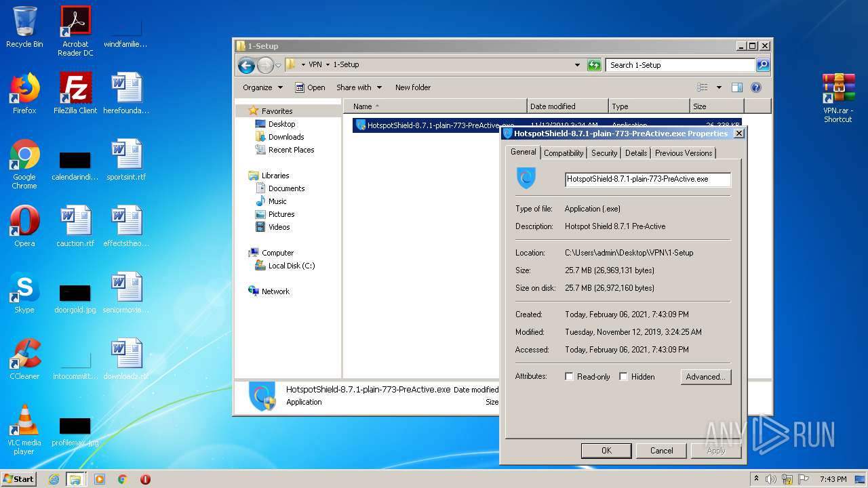Open the Windows Start menu
This screenshot has width=868, height=488.
click(x=19, y=479)
